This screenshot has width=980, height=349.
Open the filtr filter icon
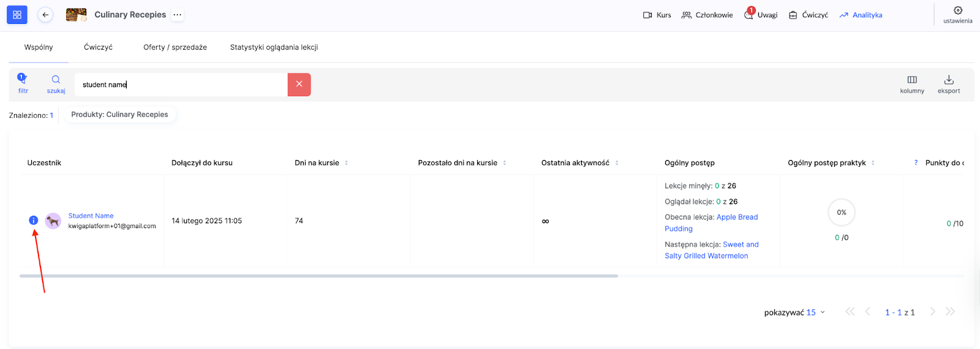23,83
